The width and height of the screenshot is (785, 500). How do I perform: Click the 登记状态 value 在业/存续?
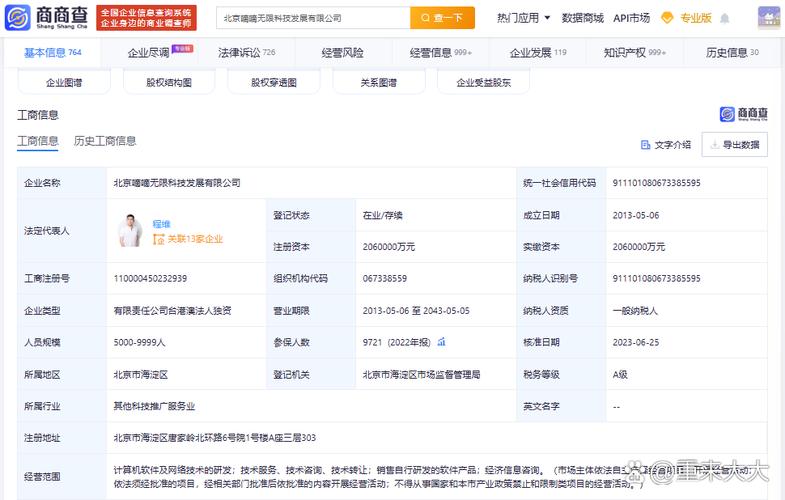pos(382,215)
